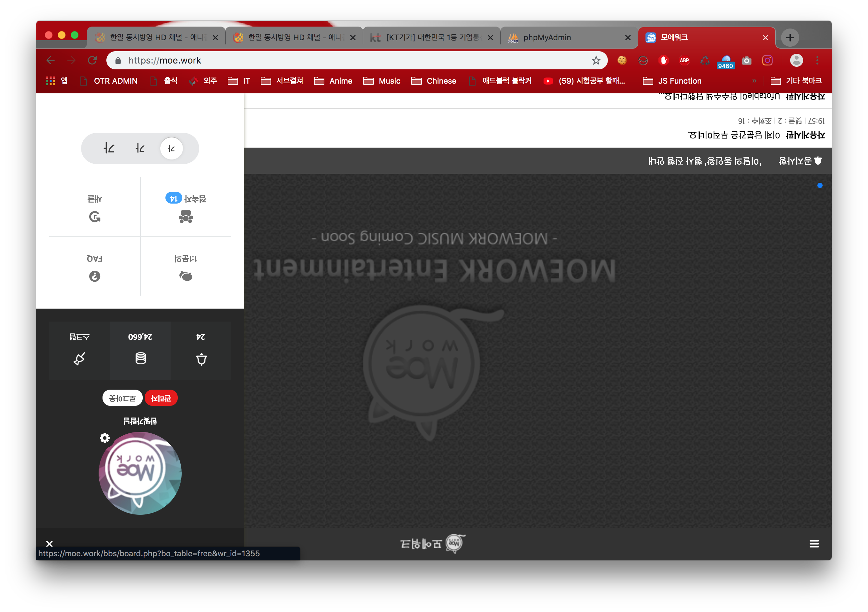Open the 애드블럭 블락커 bookmark

500,81
